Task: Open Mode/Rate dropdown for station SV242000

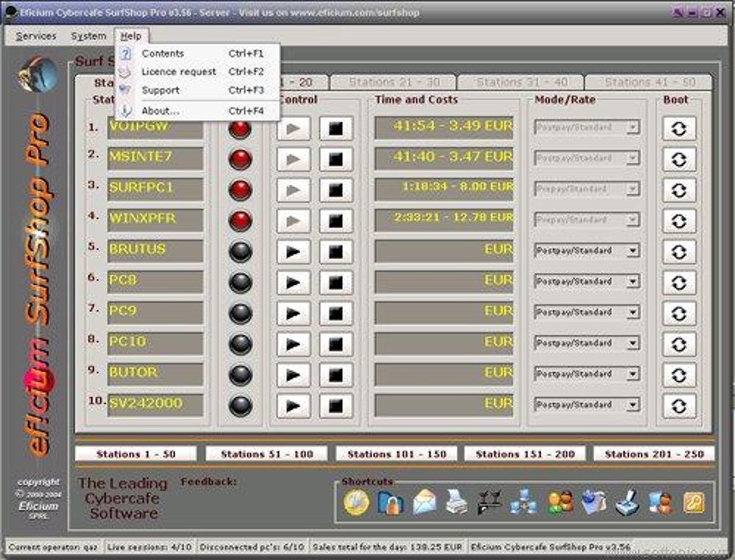Action: 632,405
